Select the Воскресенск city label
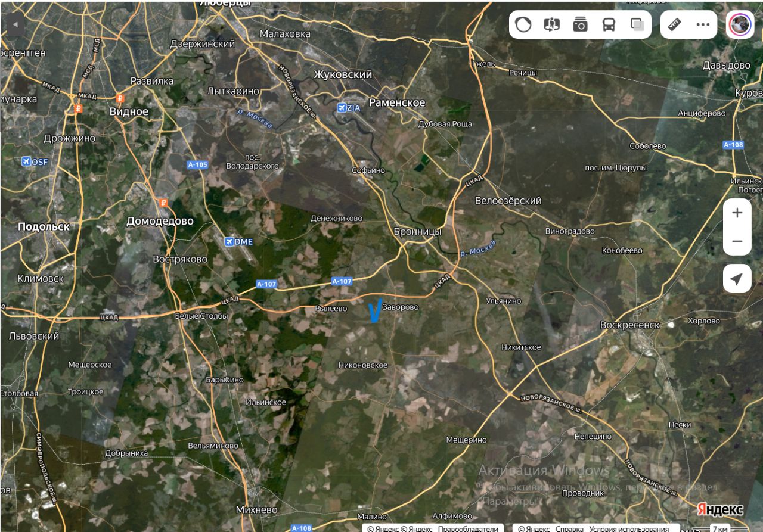Screen dimensions: 763x532 click(x=630, y=325)
